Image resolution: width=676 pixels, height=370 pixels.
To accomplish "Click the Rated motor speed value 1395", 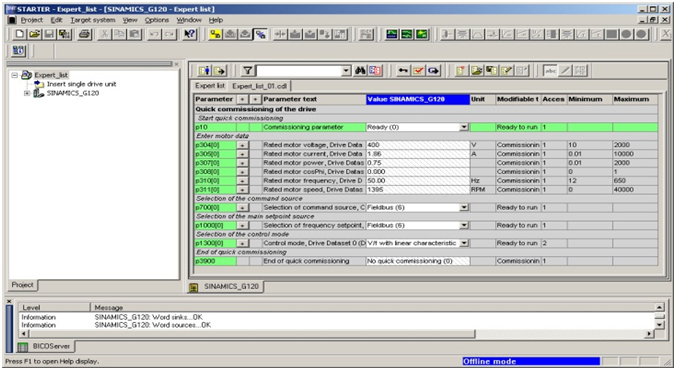I will coord(418,190).
